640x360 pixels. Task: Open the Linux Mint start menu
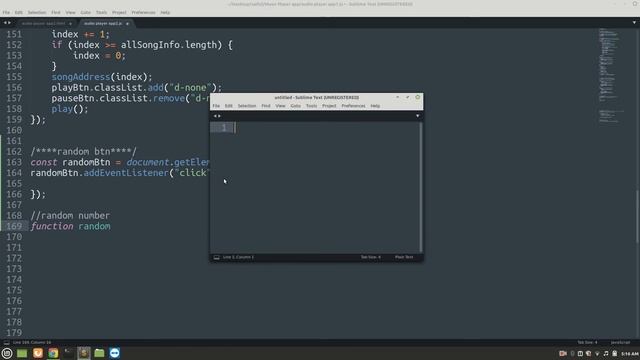(x=7, y=353)
